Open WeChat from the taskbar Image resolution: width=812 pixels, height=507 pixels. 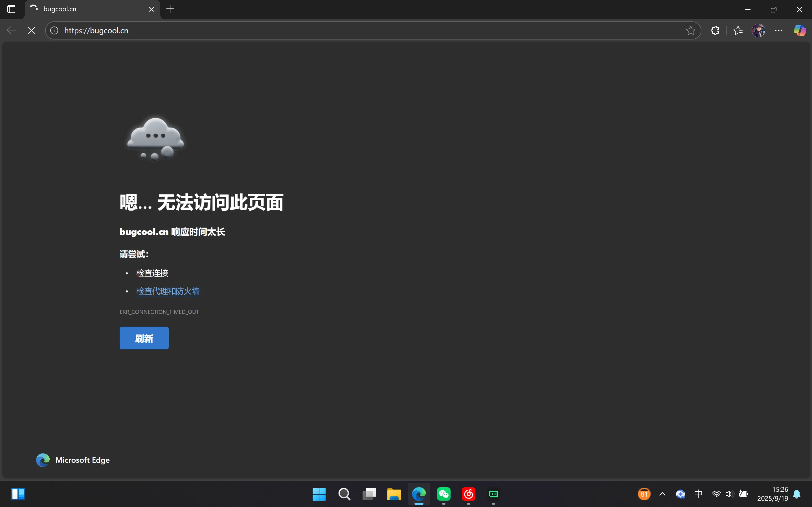444,494
